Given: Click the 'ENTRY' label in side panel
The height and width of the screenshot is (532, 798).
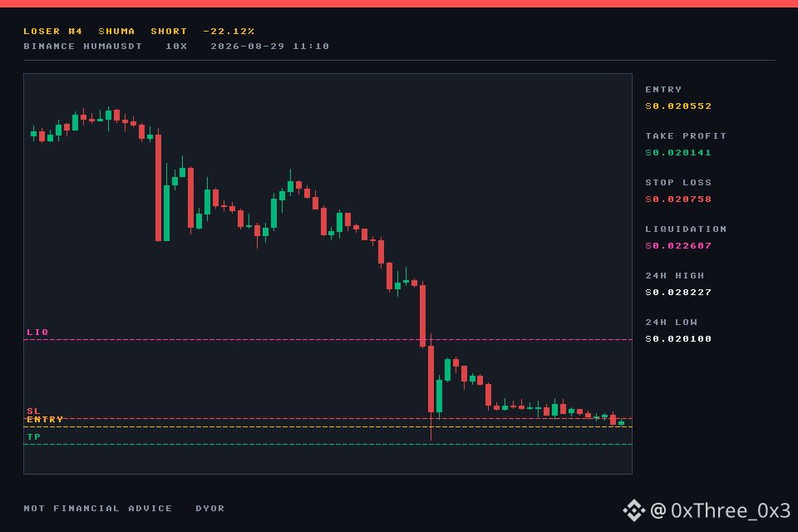Looking at the screenshot, I should click(663, 89).
